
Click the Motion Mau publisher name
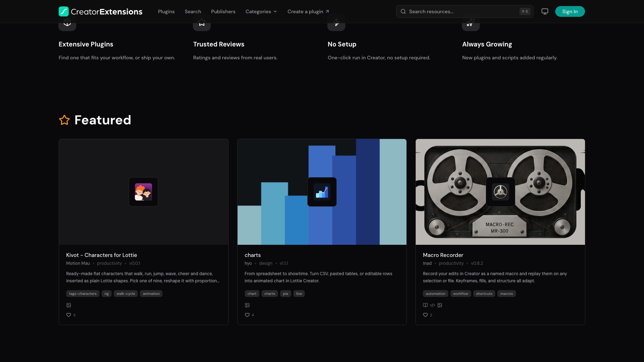click(78, 263)
